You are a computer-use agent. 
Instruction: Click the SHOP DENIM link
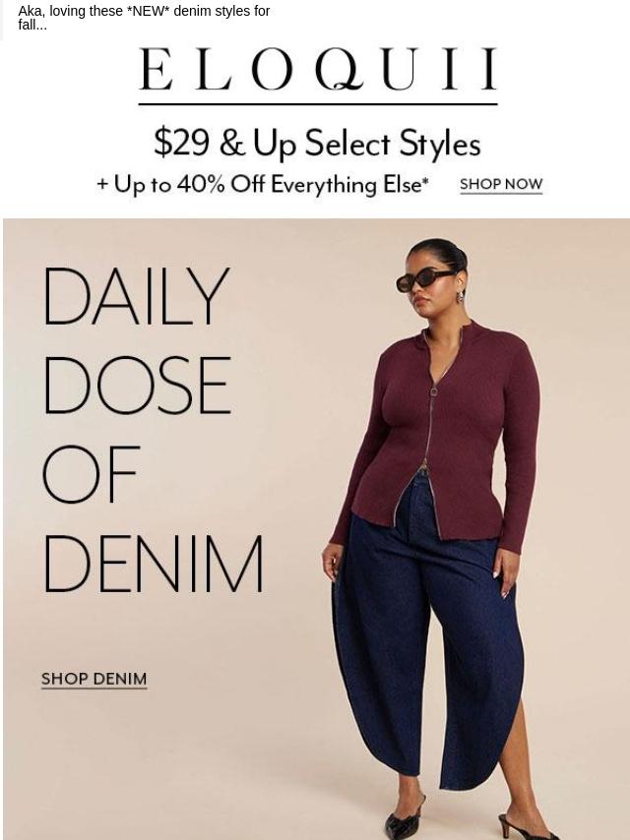(x=94, y=679)
